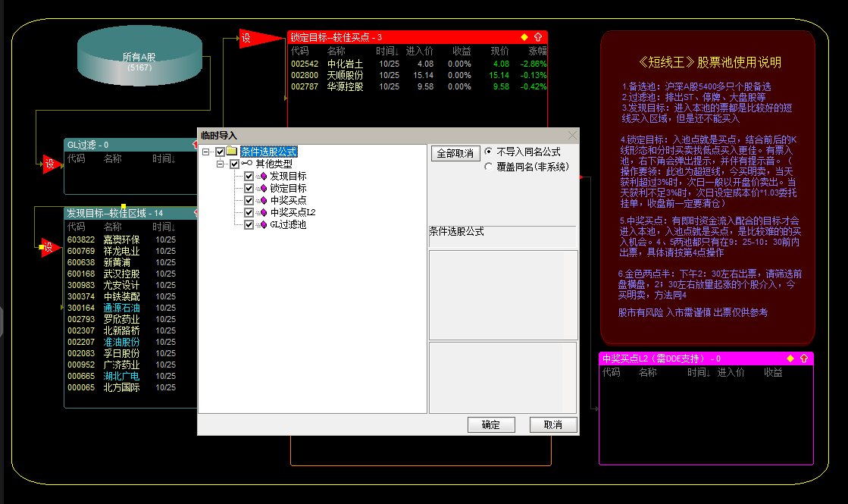Click red up-arrow icon in 锁定目标 panel header

(538, 37)
